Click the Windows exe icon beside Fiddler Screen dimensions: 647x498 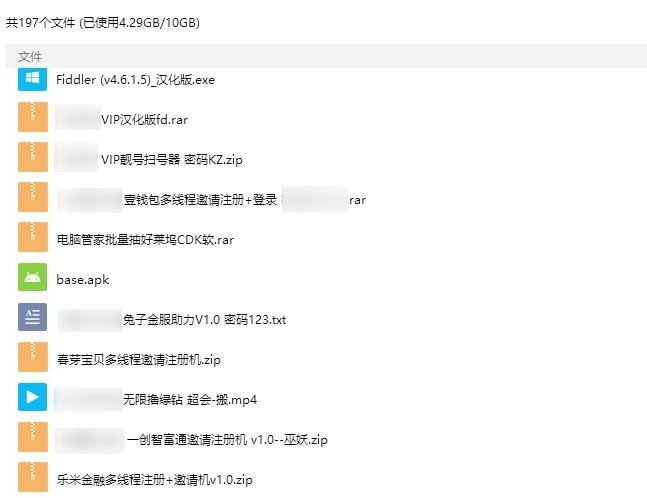click(33, 78)
